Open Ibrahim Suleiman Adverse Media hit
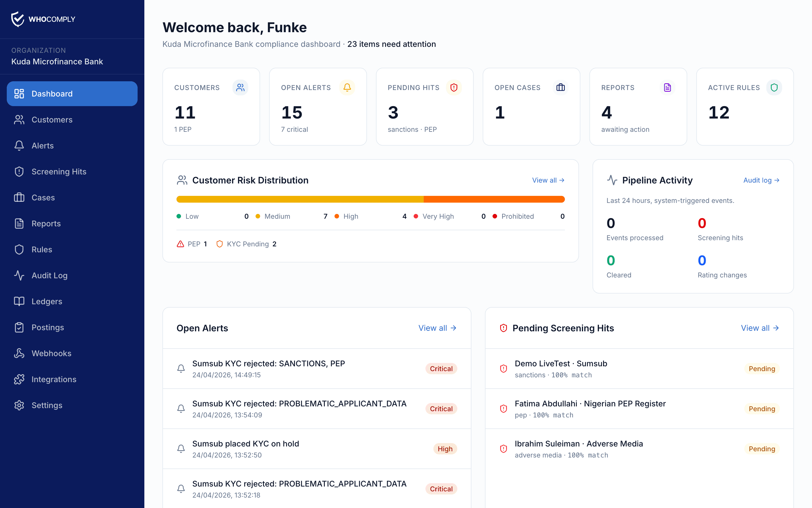812x508 pixels. coord(639,448)
